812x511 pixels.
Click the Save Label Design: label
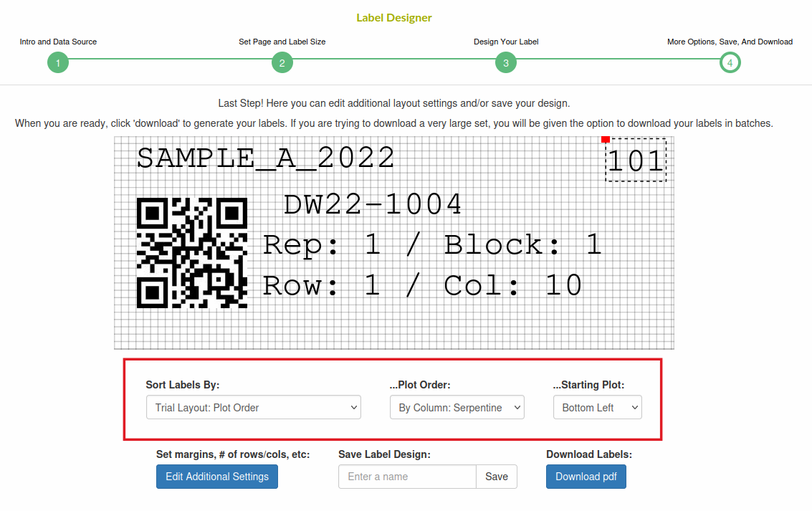pos(384,454)
